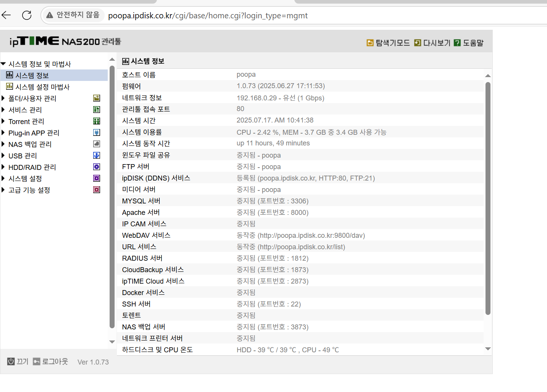547x392 pixels.
Task: Reload the page with the refresh icon
Action: point(27,15)
